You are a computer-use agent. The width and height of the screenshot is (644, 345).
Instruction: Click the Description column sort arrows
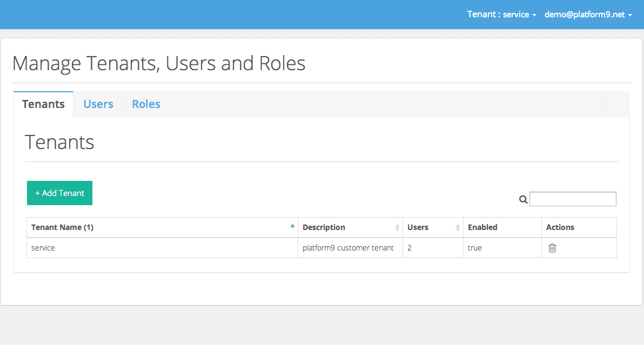click(x=397, y=227)
